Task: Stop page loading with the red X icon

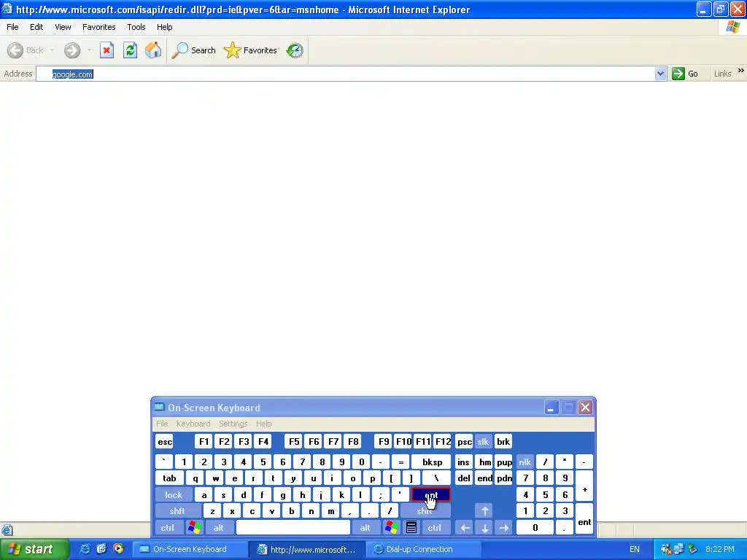Action: [x=107, y=50]
